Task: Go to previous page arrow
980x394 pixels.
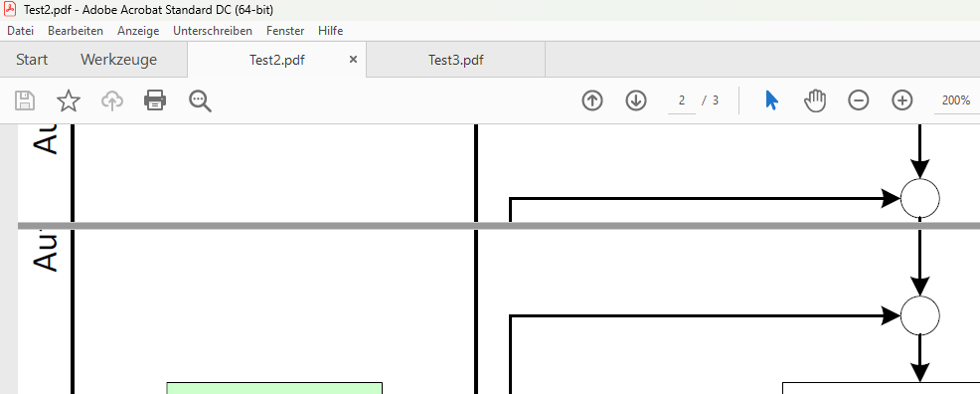Action: pyautogui.click(x=592, y=100)
